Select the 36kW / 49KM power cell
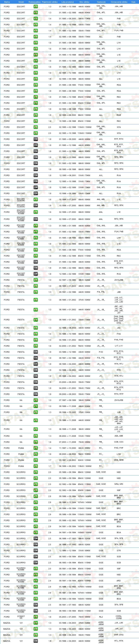 pyautogui.click(x=84, y=429)
